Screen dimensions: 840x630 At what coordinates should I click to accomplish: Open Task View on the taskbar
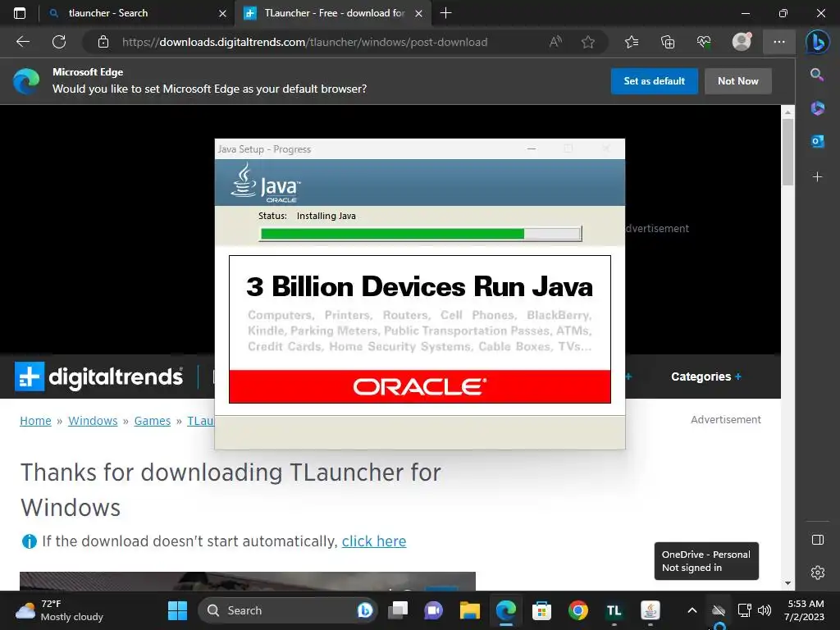(x=398, y=610)
